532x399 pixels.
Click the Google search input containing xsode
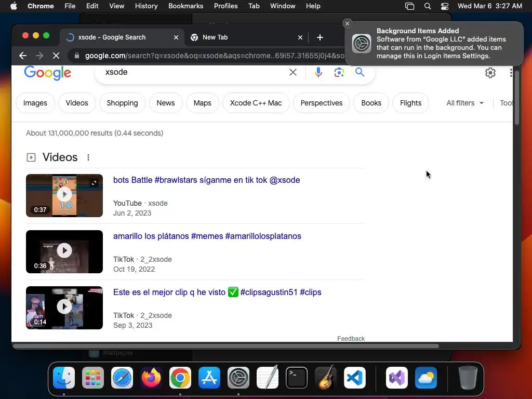click(x=193, y=72)
